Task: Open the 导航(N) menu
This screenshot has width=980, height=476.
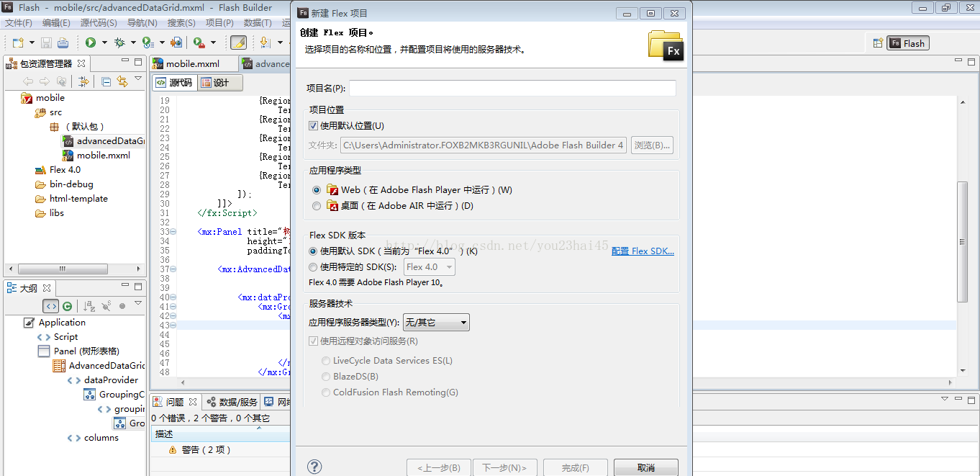Action: point(141,23)
